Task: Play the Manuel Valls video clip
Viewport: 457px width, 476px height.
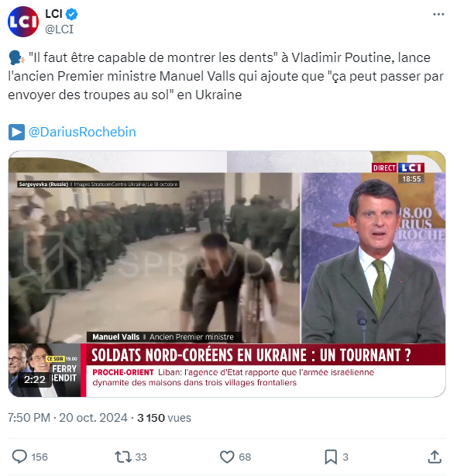Action: coord(227,274)
